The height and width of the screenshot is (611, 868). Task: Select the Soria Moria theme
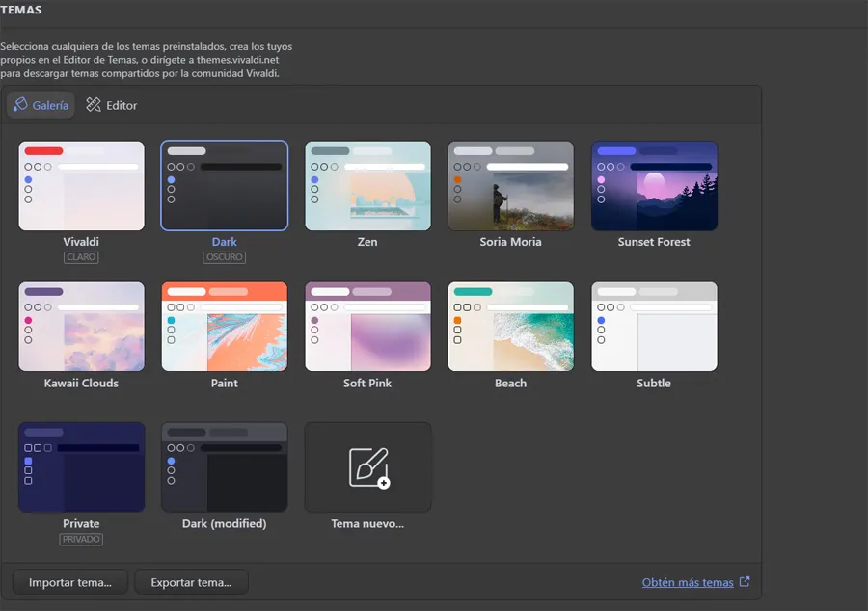pyautogui.click(x=510, y=186)
